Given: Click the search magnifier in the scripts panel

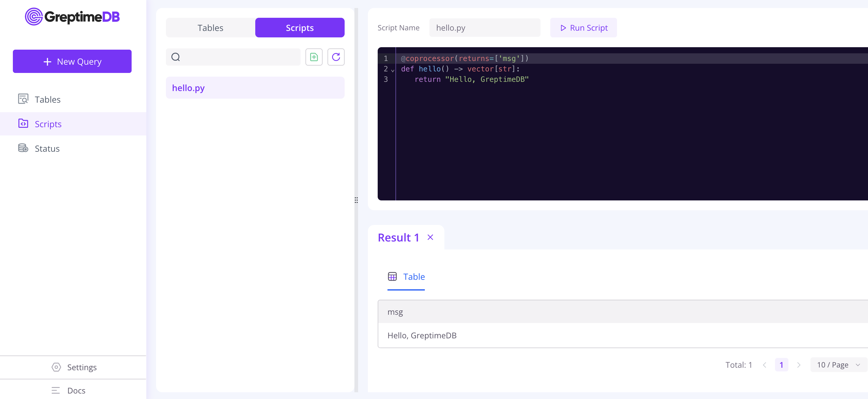Looking at the screenshot, I should pyautogui.click(x=176, y=57).
